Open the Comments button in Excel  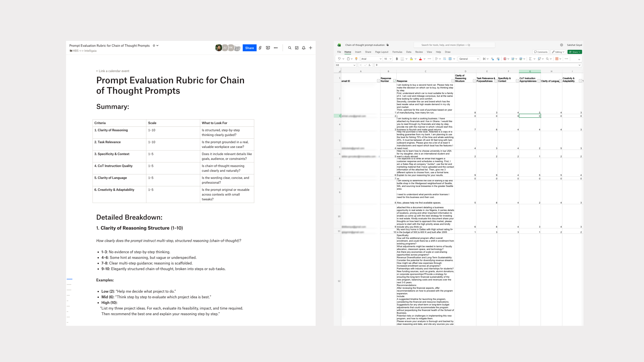click(x=541, y=52)
